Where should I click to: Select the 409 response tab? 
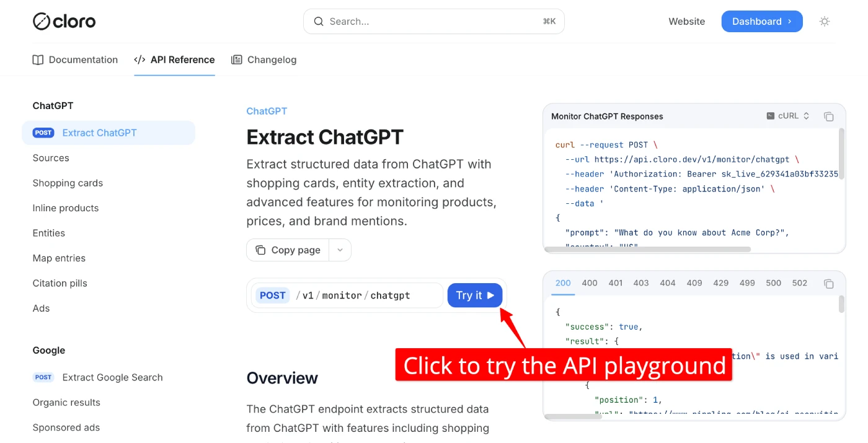tap(694, 283)
